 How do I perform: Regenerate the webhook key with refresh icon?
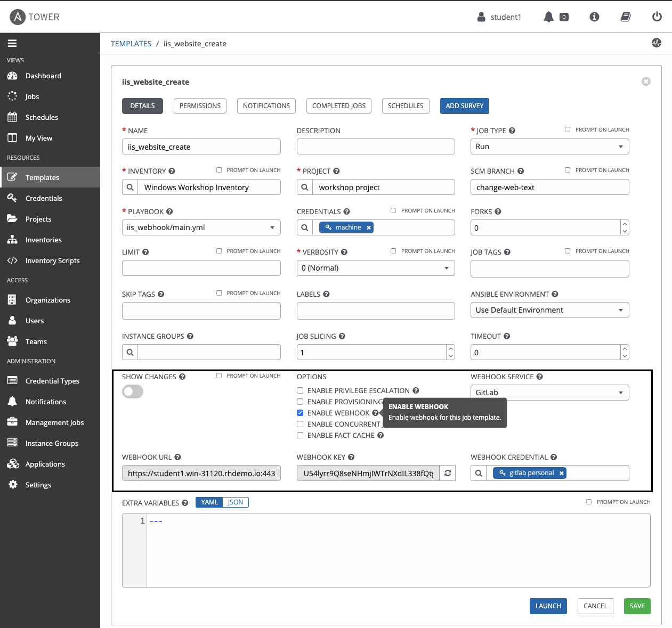tap(448, 473)
